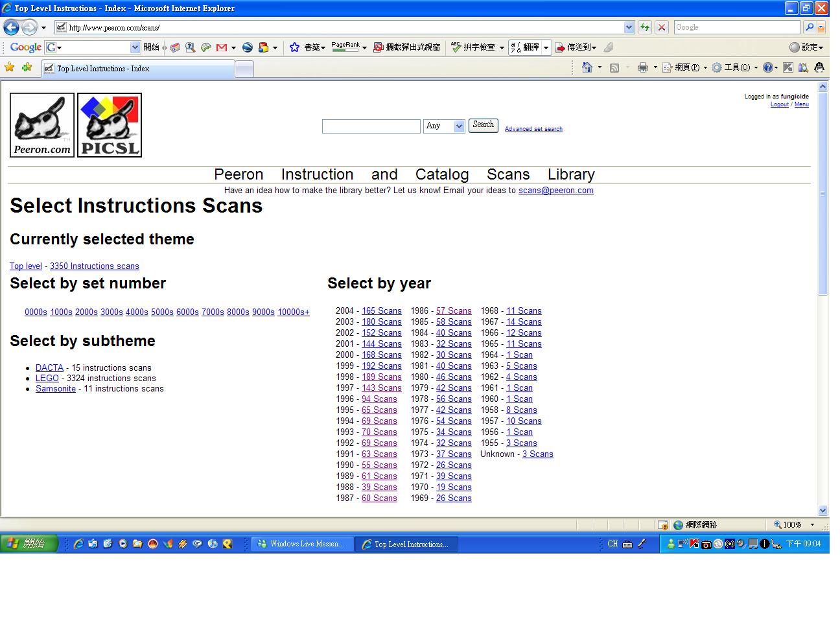Click the Peeron set search text field
840x630 pixels.
[371, 126]
